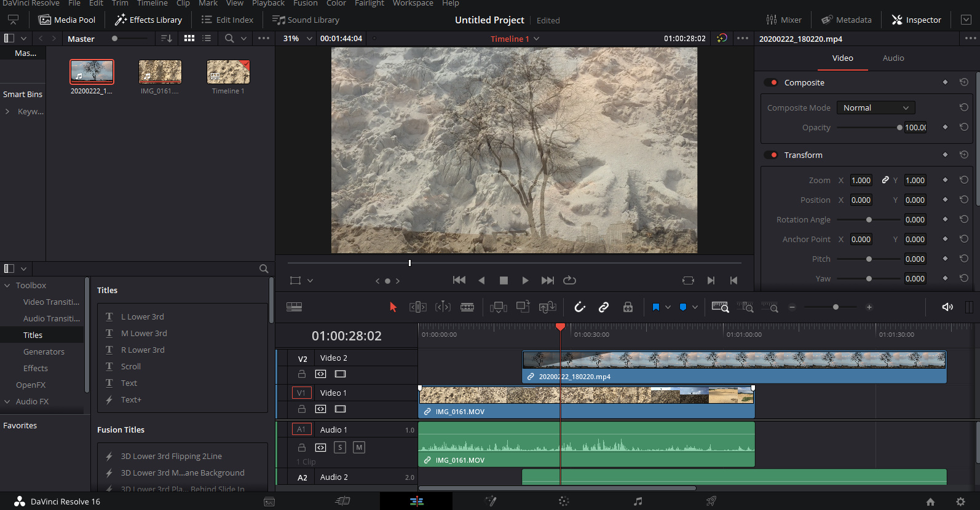Toggle the Composite section enable switch
This screenshot has width=980, height=510.
coord(770,82)
